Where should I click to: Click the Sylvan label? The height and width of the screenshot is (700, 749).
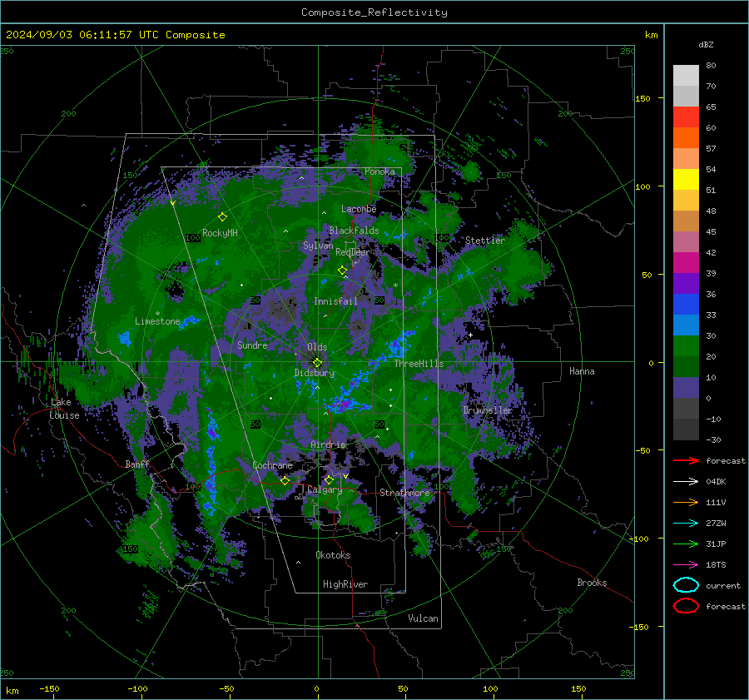click(318, 246)
